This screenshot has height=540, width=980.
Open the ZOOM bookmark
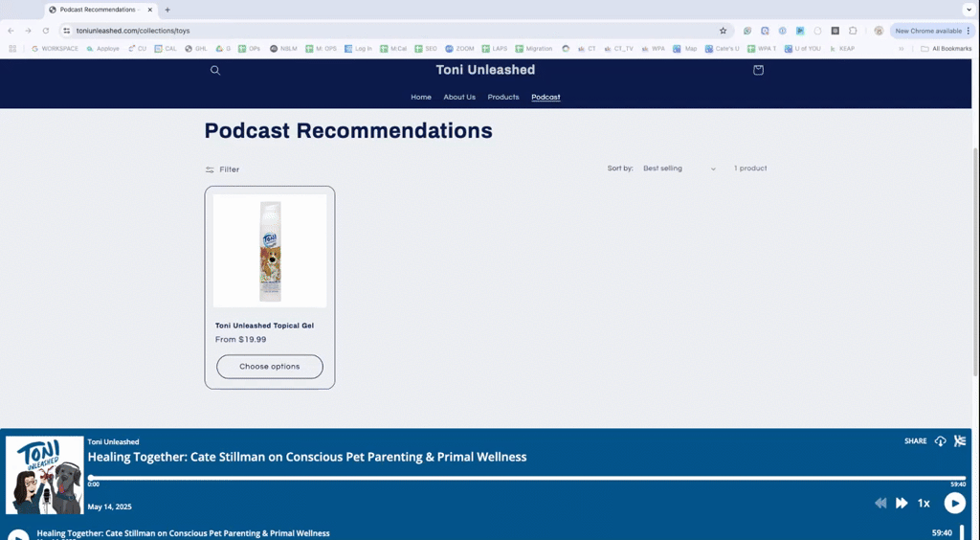coord(459,49)
